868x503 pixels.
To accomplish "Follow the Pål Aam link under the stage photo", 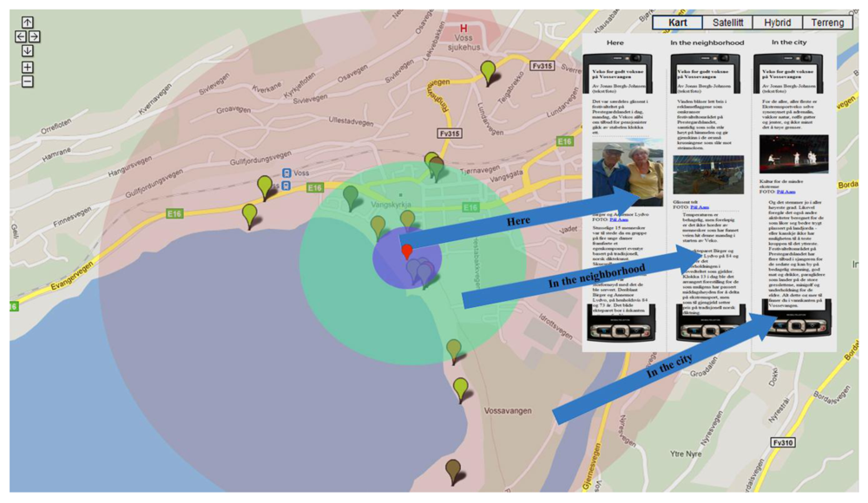I will (x=786, y=192).
